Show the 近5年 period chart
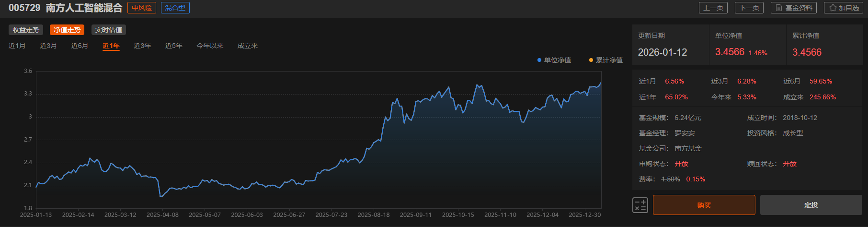Screen dimensions: 868x227 click(174, 46)
